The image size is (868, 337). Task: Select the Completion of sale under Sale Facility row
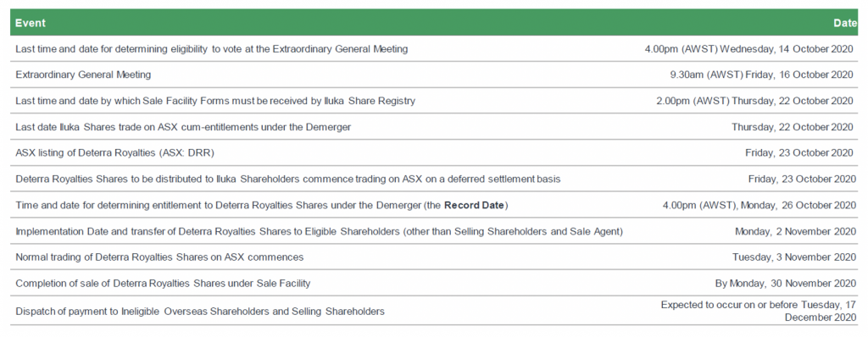434,284
